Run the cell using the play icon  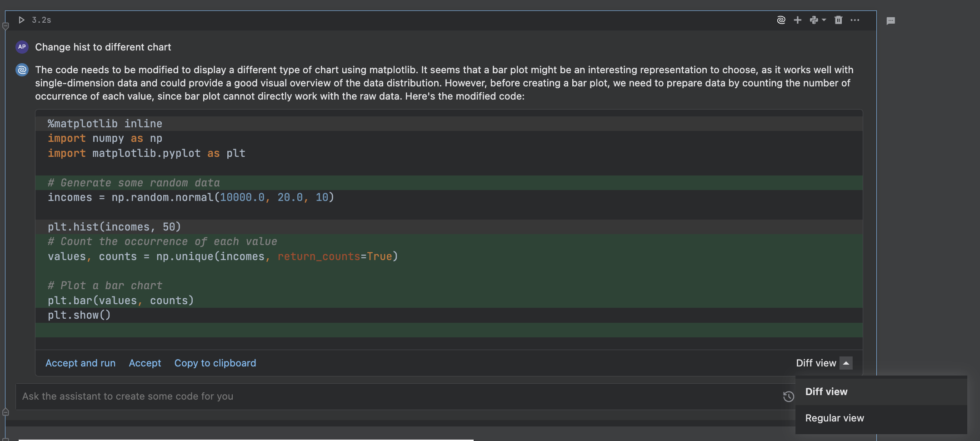(x=21, y=20)
